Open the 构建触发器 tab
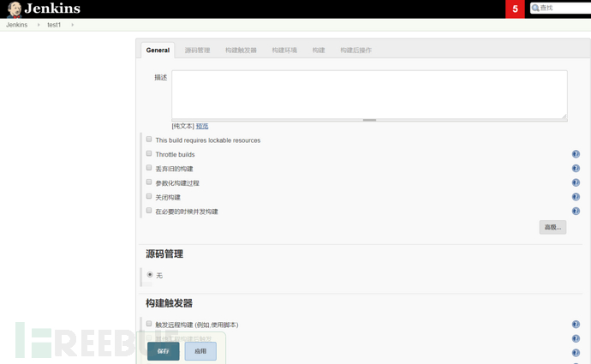The image size is (591, 364). [x=241, y=51]
